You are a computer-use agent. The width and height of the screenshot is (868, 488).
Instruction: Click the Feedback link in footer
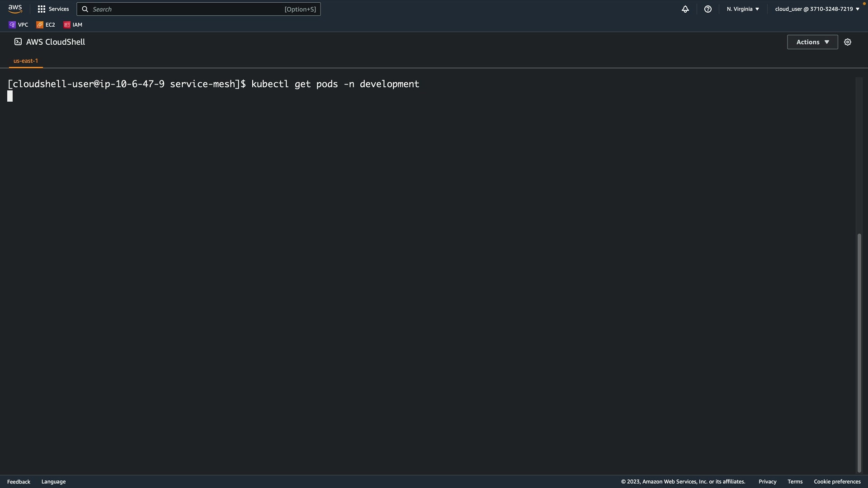click(19, 482)
